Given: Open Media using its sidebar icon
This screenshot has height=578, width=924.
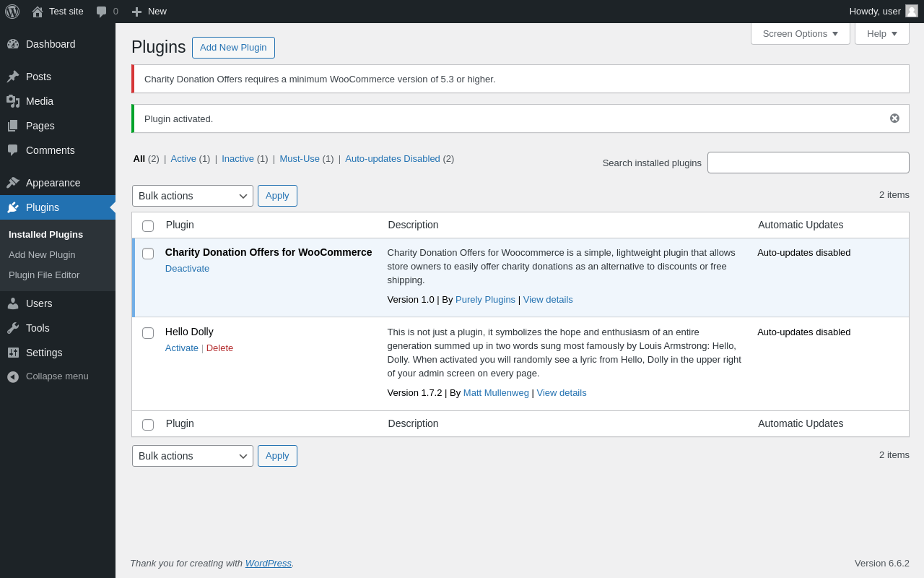Looking at the screenshot, I should [x=13, y=101].
